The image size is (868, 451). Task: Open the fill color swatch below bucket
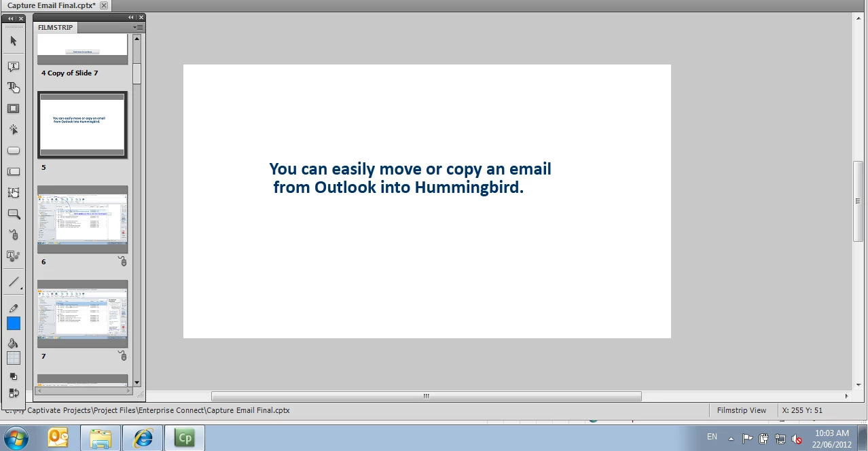[13, 358]
